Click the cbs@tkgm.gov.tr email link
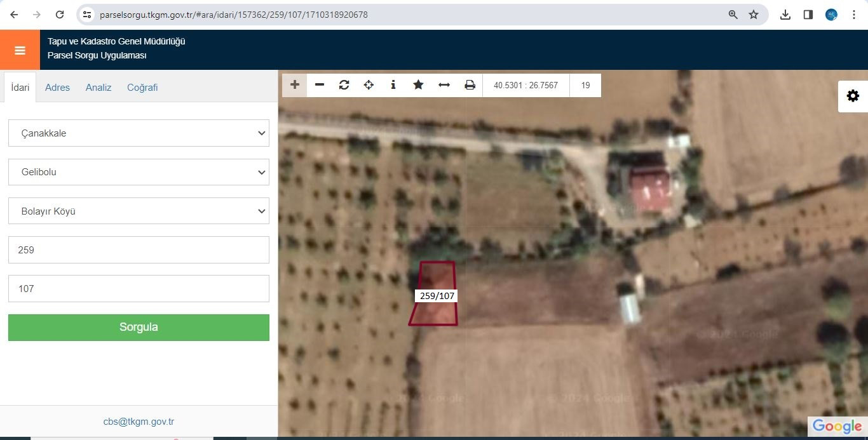Image resolution: width=868 pixels, height=440 pixels. [139, 422]
